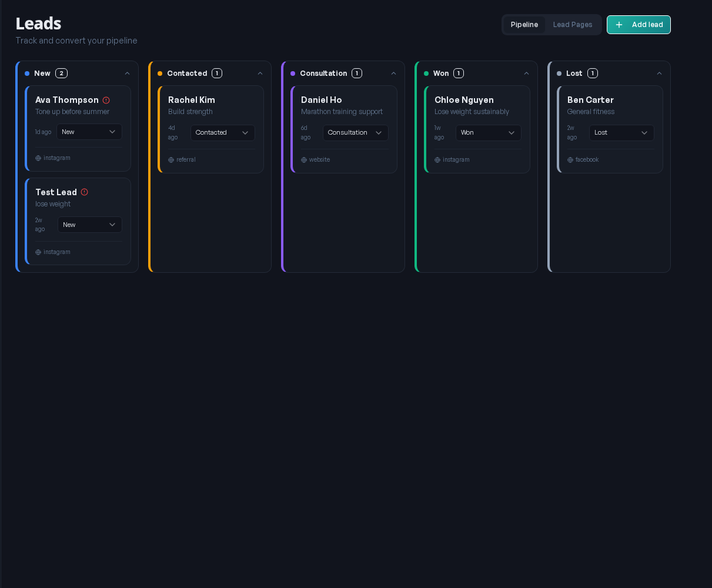Open Test Lead's status dropdown
712x588 pixels.
[x=90, y=225]
